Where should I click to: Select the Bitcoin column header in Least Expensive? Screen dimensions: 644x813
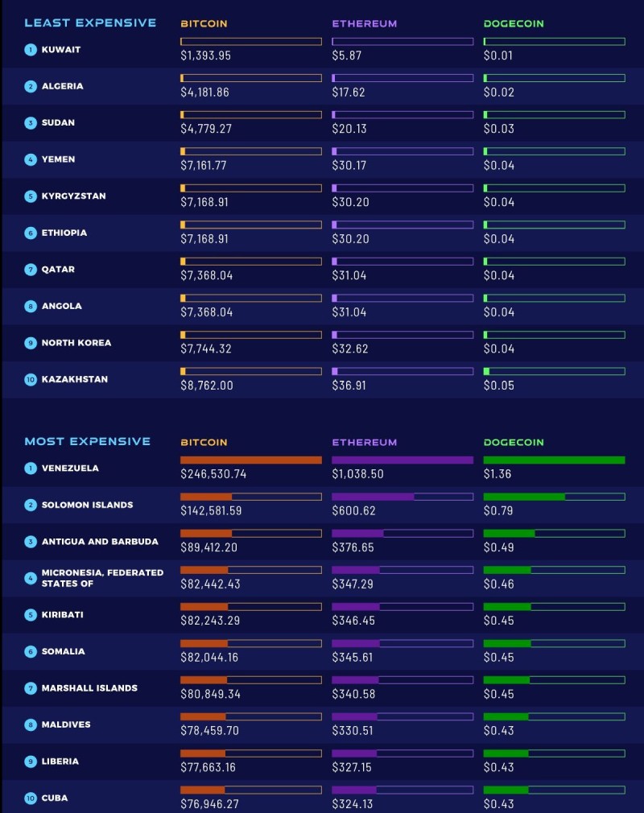coord(204,24)
